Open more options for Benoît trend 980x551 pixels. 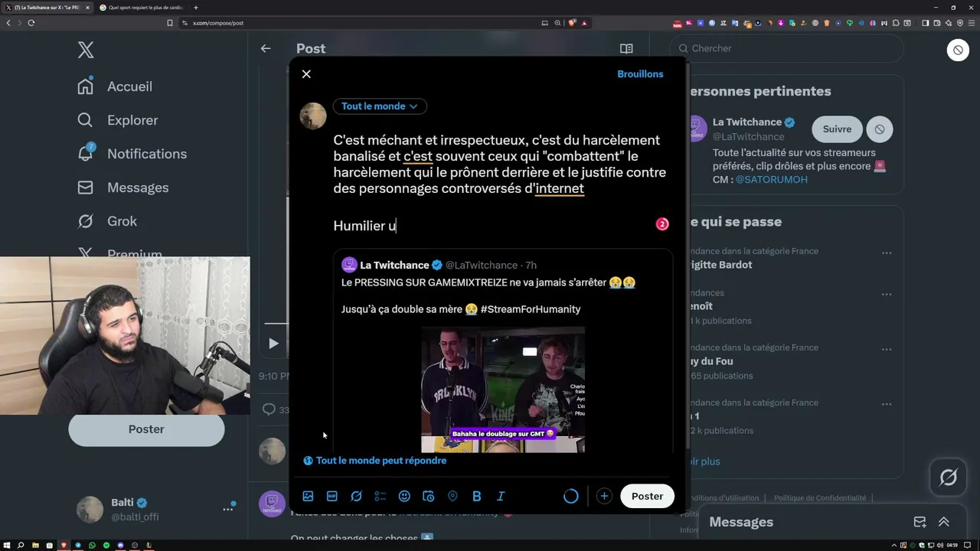[x=886, y=294]
